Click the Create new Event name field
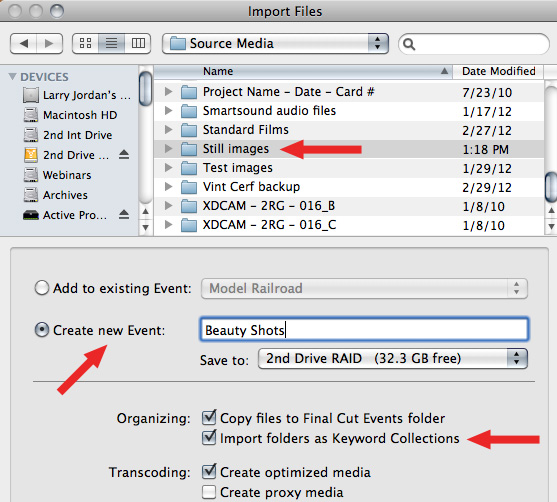 coord(364,330)
